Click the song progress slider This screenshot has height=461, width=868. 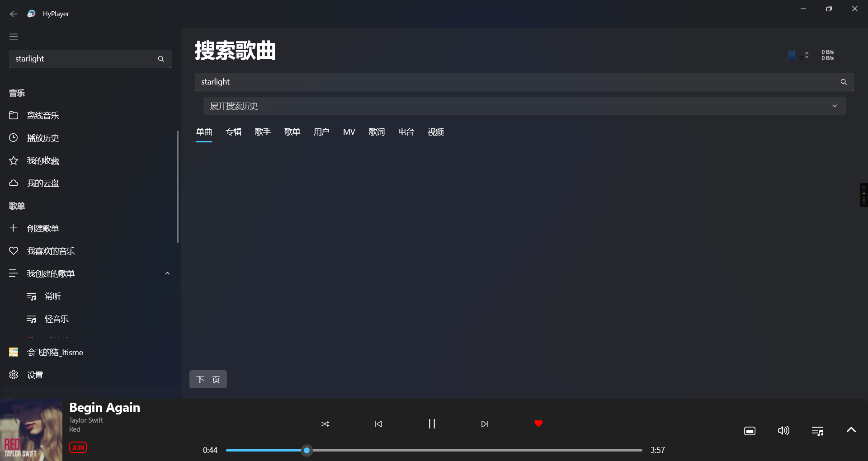pyautogui.click(x=307, y=450)
